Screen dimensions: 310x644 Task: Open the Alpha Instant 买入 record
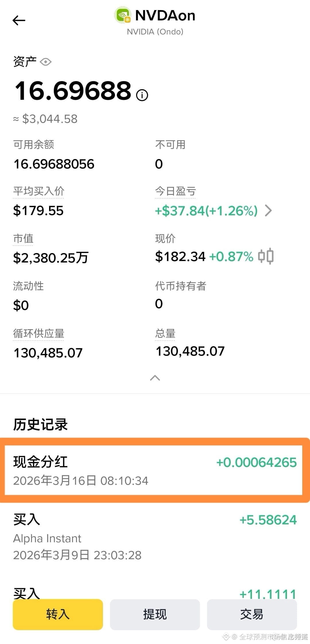[x=155, y=537]
